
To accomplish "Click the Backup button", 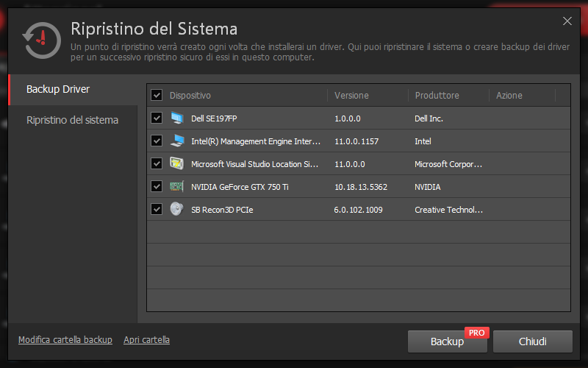I will point(447,342).
